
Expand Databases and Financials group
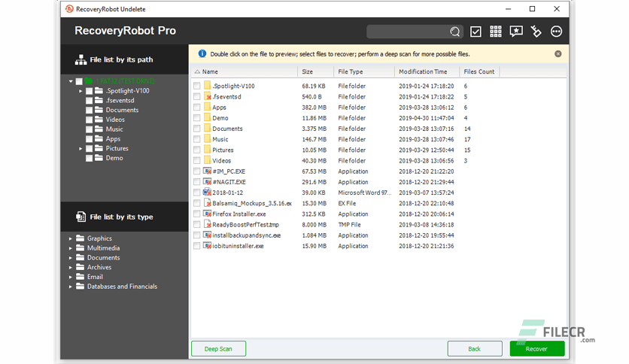click(x=71, y=287)
